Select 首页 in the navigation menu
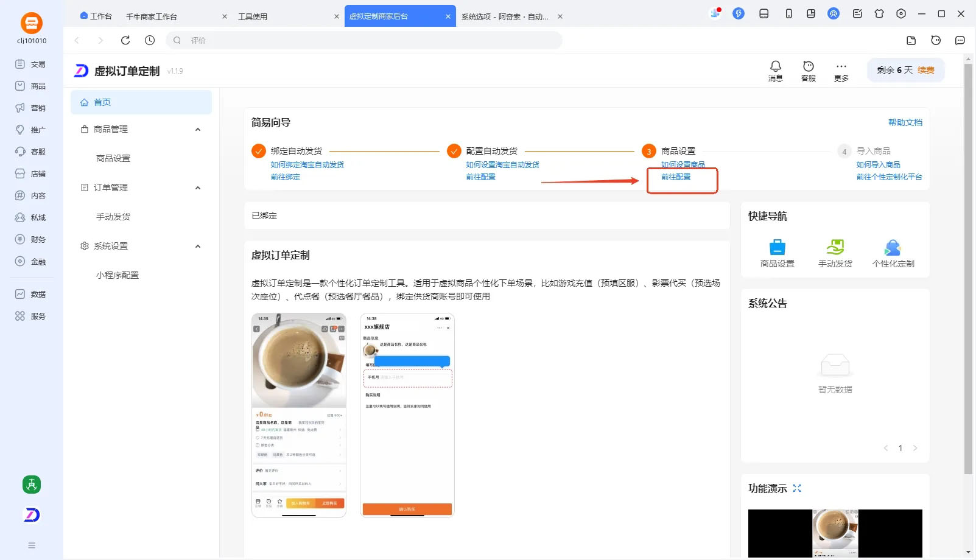 (141, 102)
